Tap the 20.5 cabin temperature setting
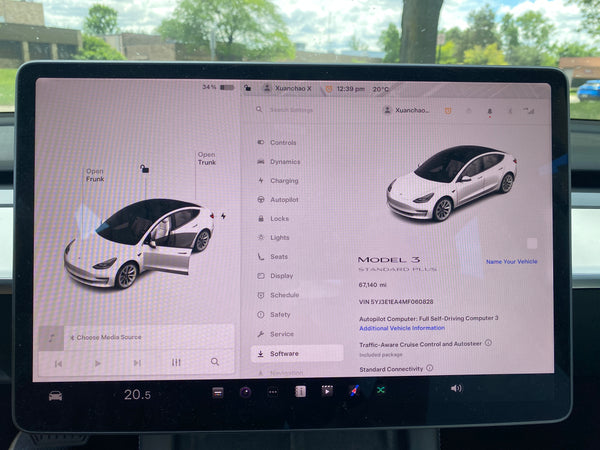600x450 pixels. pyautogui.click(x=137, y=395)
